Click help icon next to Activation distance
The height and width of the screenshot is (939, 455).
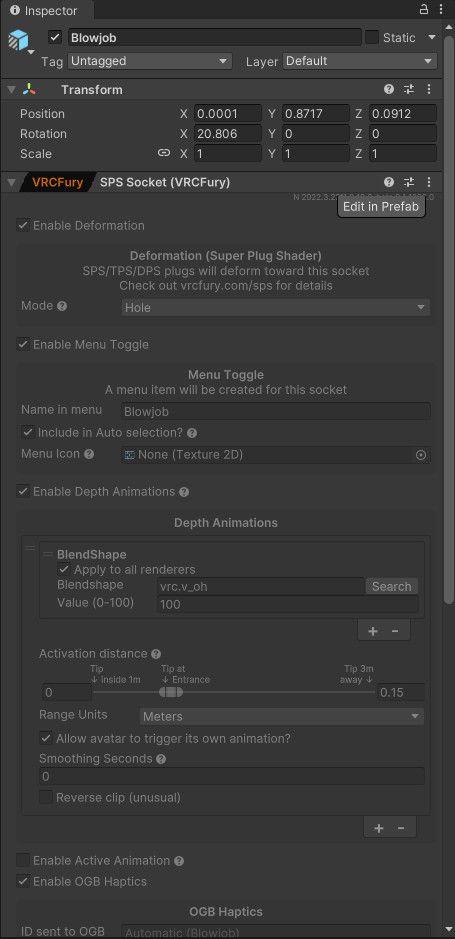tap(156, 654)
